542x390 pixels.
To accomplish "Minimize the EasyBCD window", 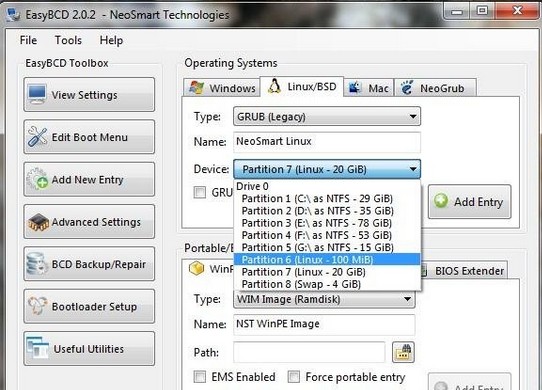I will pos(457,11).
